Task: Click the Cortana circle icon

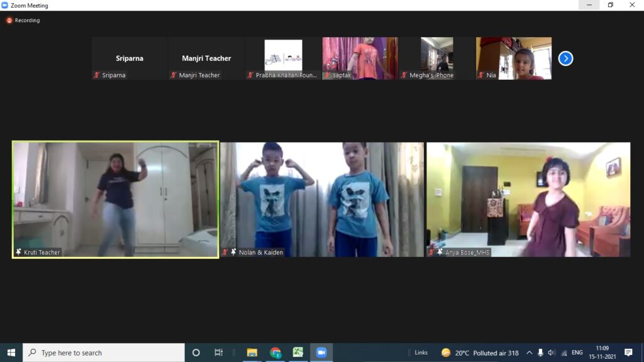Action: (x=196, y=353)
